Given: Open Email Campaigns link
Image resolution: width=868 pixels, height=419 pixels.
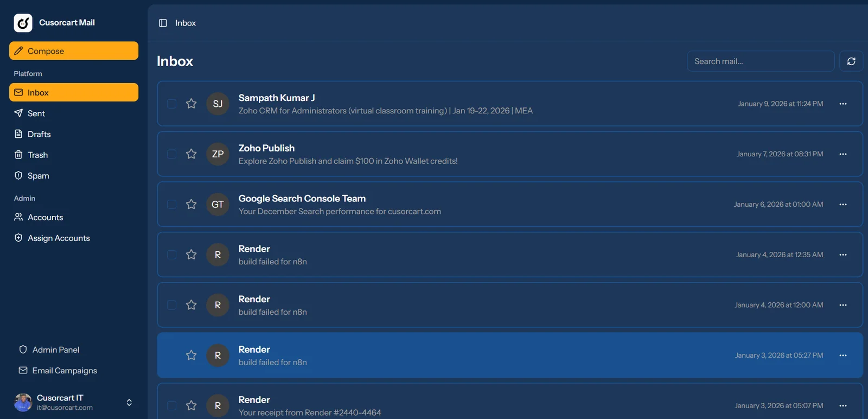Looking at the screenshot, I should [x=65, y=371].
